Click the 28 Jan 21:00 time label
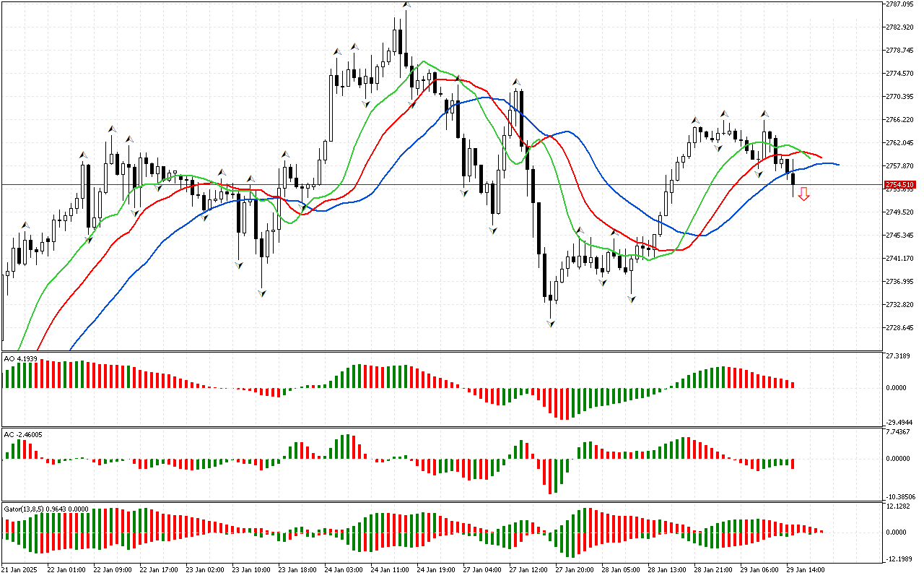Screen dimensions: 924x578 click(713, 569)
